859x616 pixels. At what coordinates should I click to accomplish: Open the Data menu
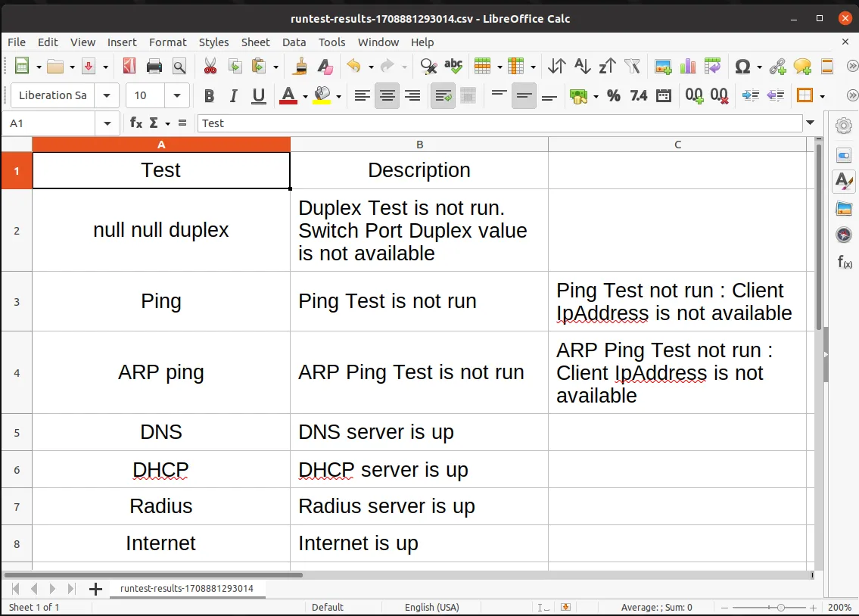click(x=294, y=42)
